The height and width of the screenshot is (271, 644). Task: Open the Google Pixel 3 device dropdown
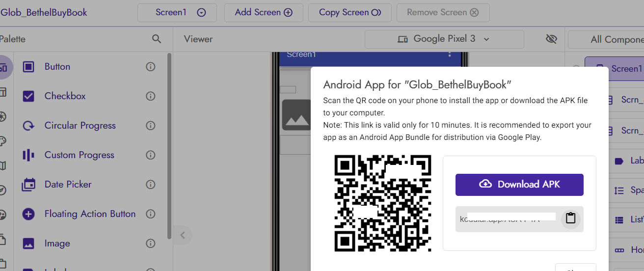tap(444, 39)
